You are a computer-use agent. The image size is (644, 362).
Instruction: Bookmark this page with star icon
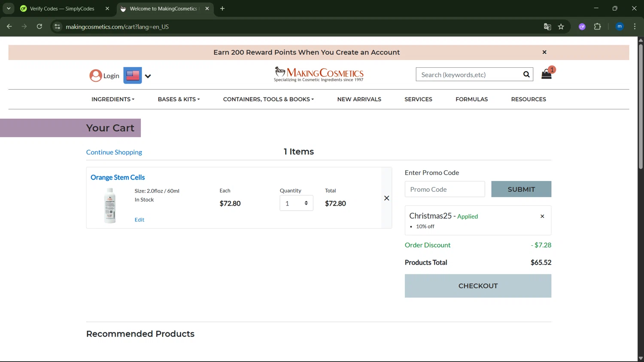pos(561,27)
